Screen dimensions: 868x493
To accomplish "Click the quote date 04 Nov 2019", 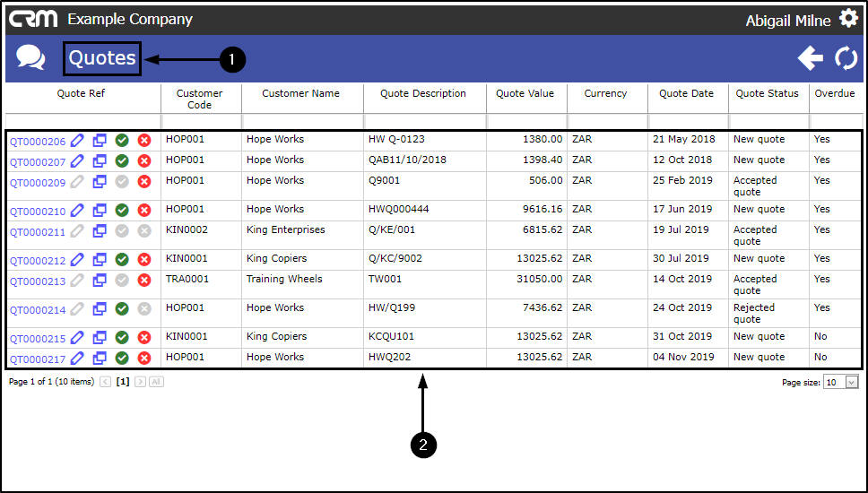I will (x=683, y=357).
